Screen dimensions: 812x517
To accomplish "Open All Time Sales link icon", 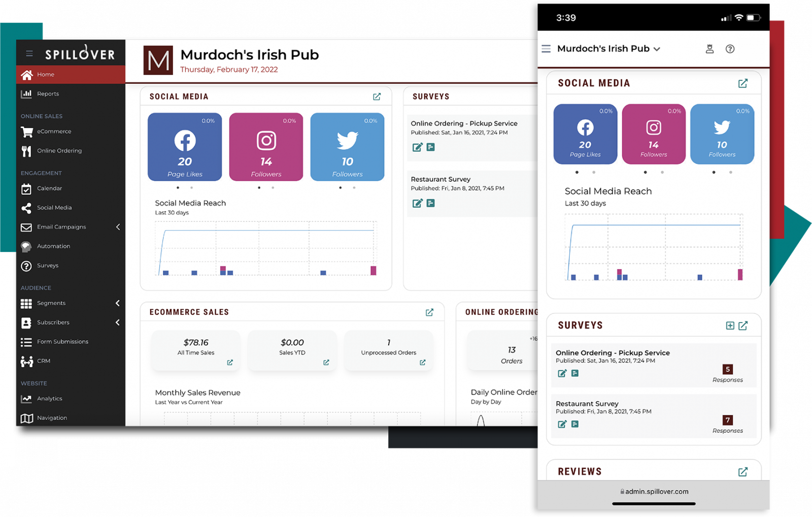I will [x=230, y=363].
